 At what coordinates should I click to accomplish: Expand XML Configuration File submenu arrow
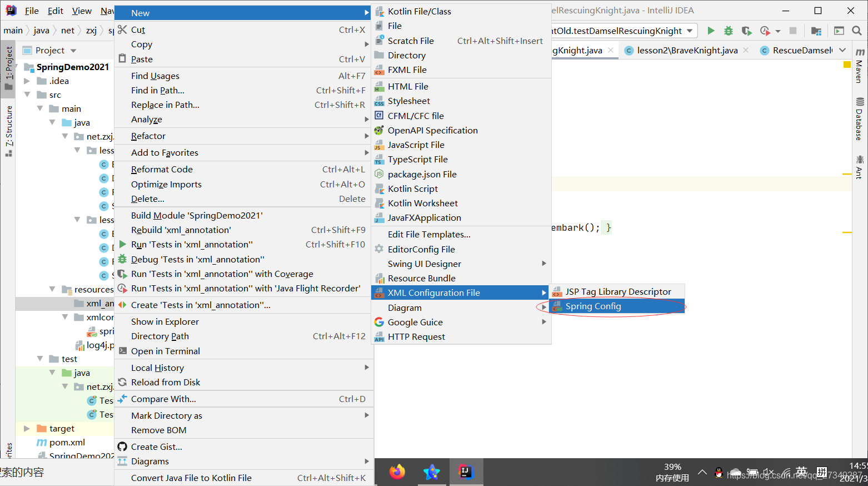click(x=544, y=292)
